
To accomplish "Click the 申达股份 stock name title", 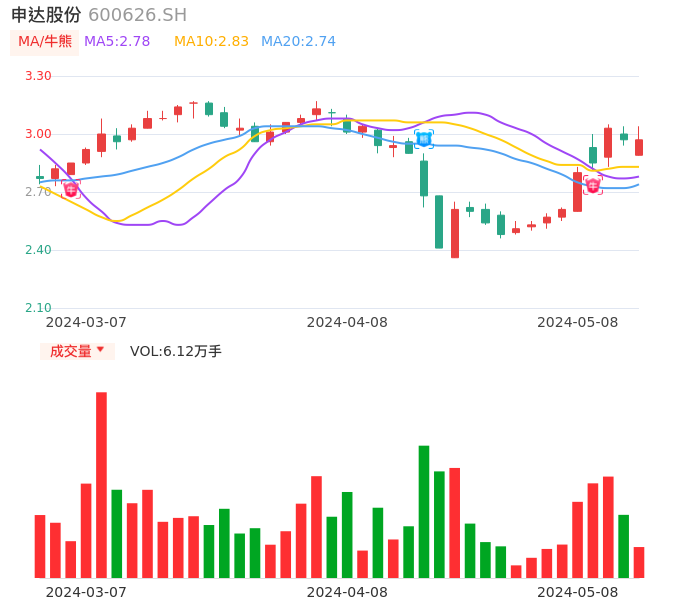I will [46, 15].
